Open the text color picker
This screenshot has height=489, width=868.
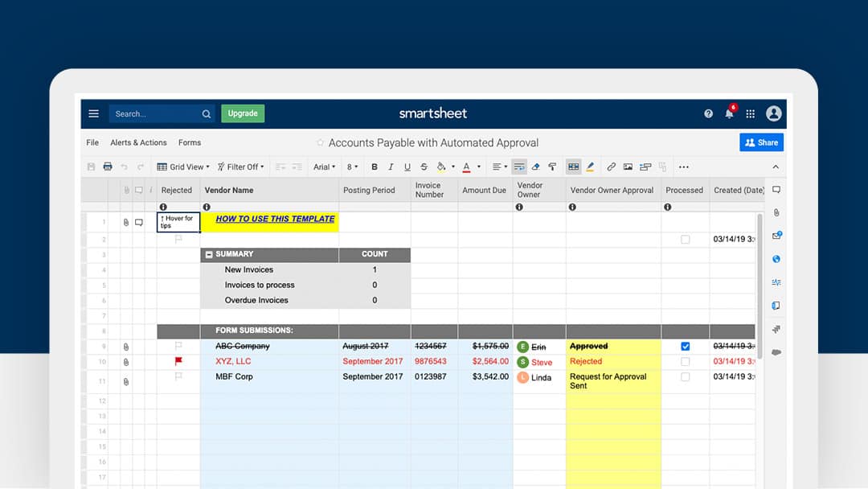point(467,167)
